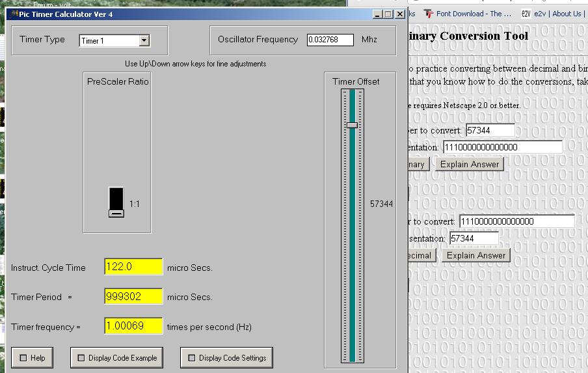Image resolution: width=588 pixels, height=373 pixels.
Task: Click the Timer Offset slider thumb
Action: (x=352, y=125)
